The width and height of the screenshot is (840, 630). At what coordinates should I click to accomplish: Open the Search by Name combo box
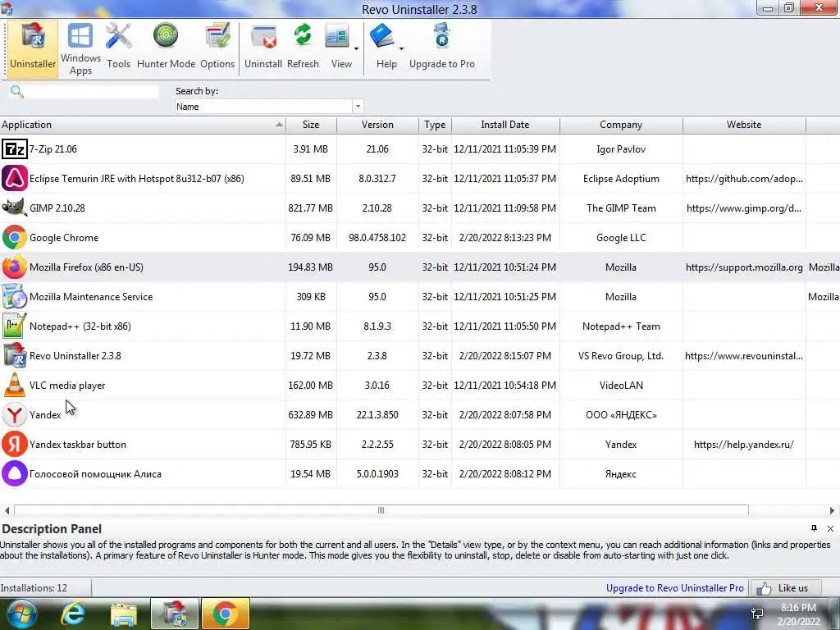[269, 106]
